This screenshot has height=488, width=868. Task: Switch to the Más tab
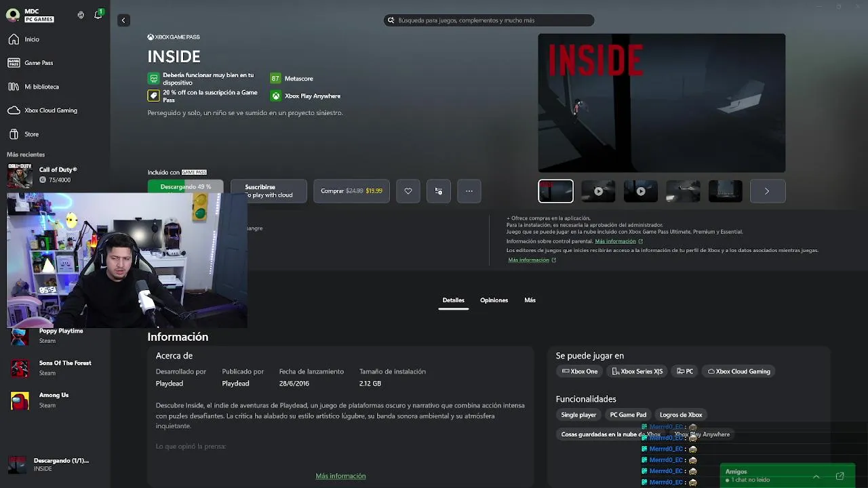click(x=530, y=300)
